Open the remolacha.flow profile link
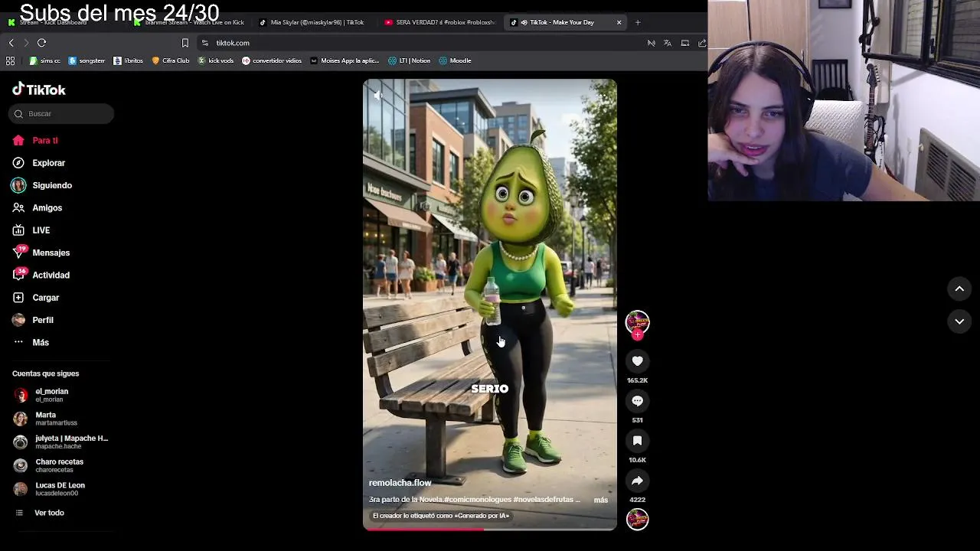The height and width of the screenshot is (551, 980). click(400, 483)
